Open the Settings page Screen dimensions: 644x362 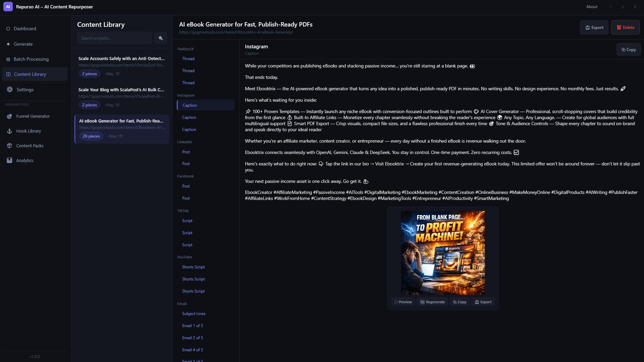35,90
